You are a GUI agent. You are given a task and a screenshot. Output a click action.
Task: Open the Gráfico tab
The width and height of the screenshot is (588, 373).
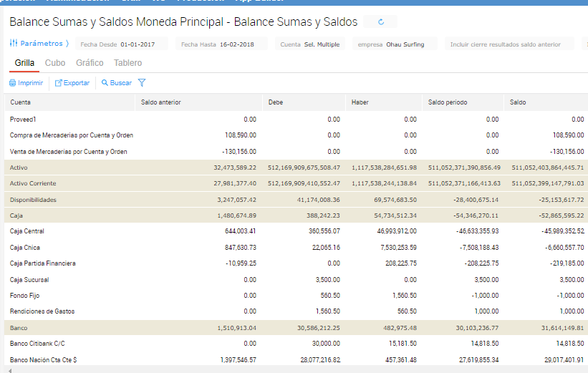pyautogui.click(x=90, y=63)
